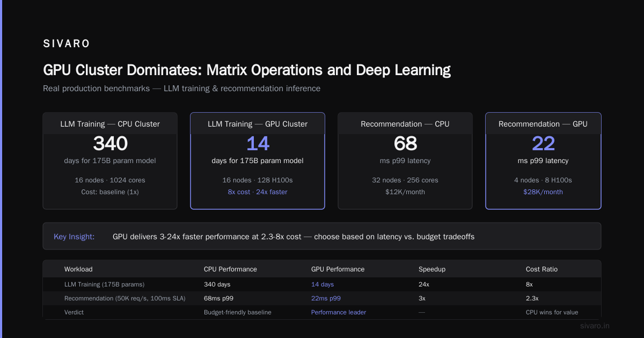Click the Key Insight label
The width and height of the screenshot is (644, 338).
pyautogui.click(x=74, y=237)
